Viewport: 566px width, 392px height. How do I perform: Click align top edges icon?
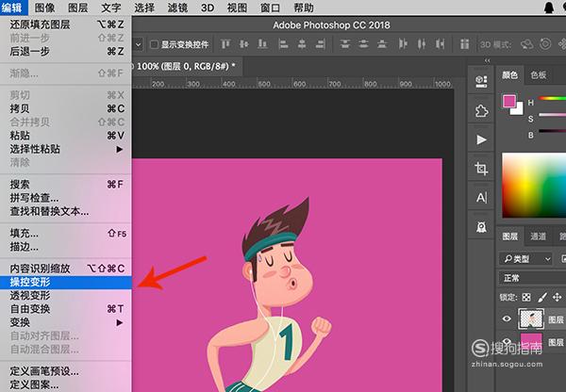[x=225, y=44]
